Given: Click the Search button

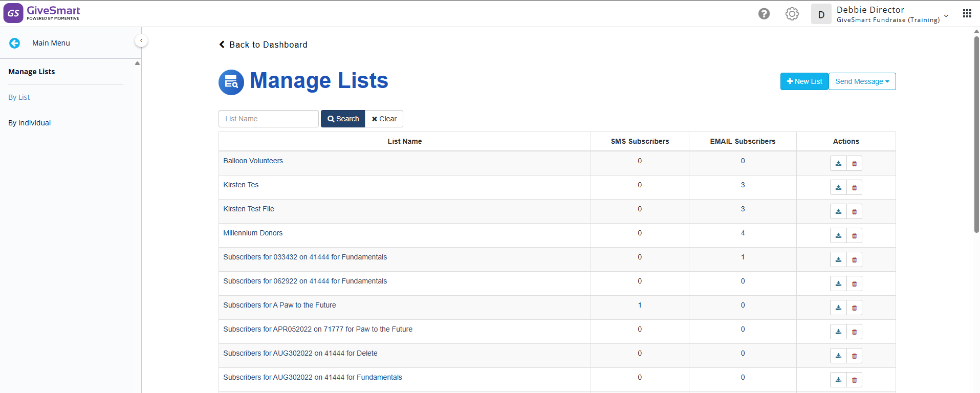Looking at the screenshot, I should 343,119.
